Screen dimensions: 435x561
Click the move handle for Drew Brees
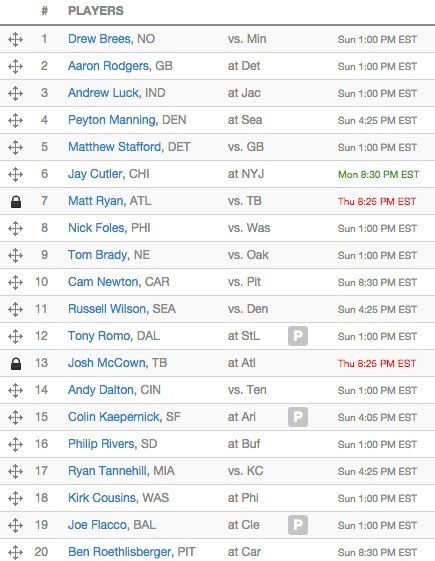pyautogui.click(x=15, y=39)
